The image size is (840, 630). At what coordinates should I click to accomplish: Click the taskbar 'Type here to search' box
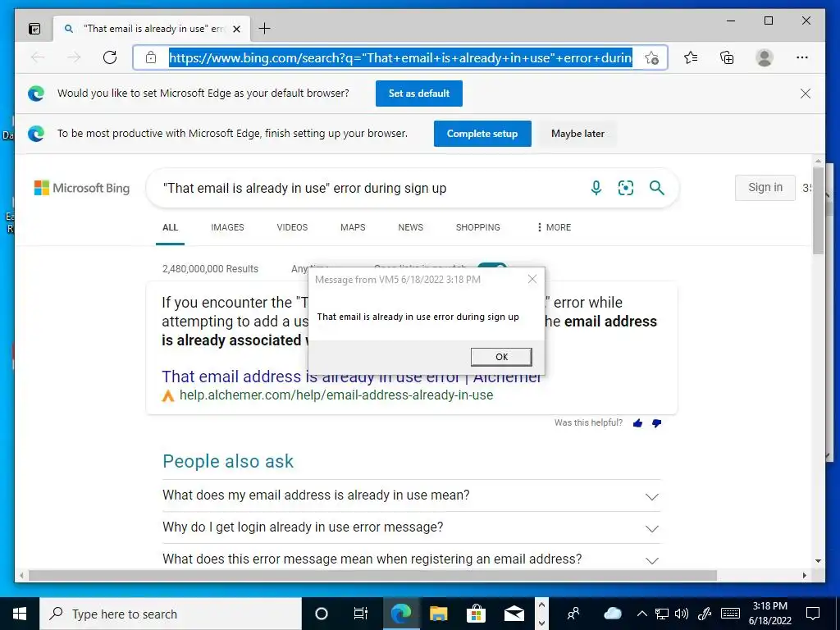click(171, 614)
